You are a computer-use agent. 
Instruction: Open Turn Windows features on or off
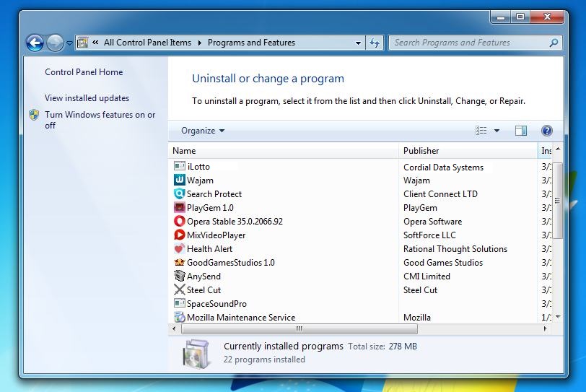coord(100,120)
